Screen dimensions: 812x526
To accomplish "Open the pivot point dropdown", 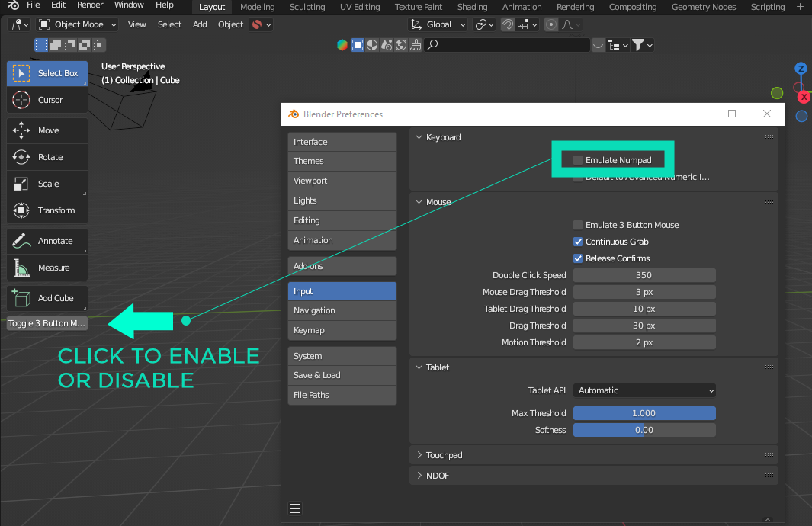I will click(x=485, y=24).
